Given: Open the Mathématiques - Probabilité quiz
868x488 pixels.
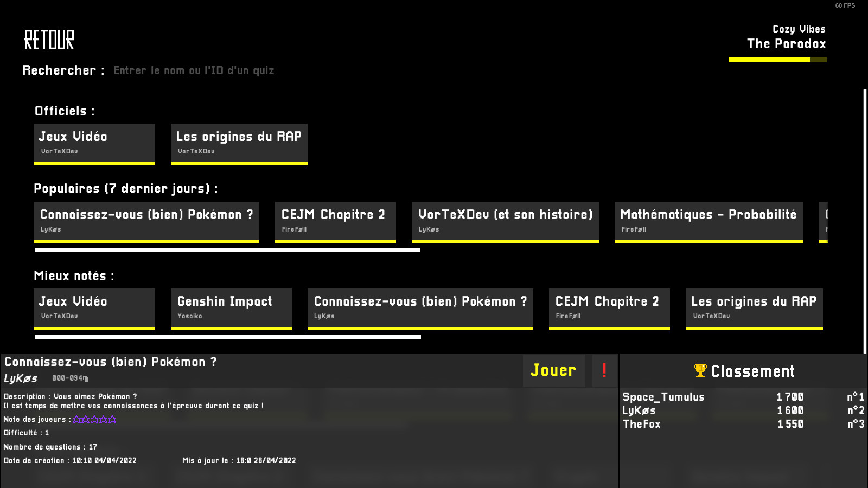Looking at the screenshot, I should point(708,222).
